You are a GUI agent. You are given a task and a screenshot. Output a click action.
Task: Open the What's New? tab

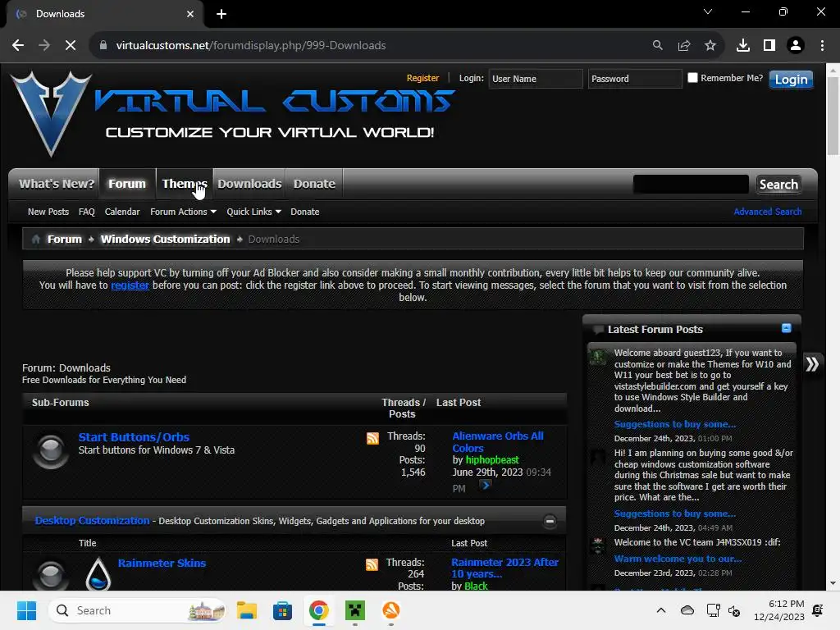pyautogui.click(x=57, y=184)
